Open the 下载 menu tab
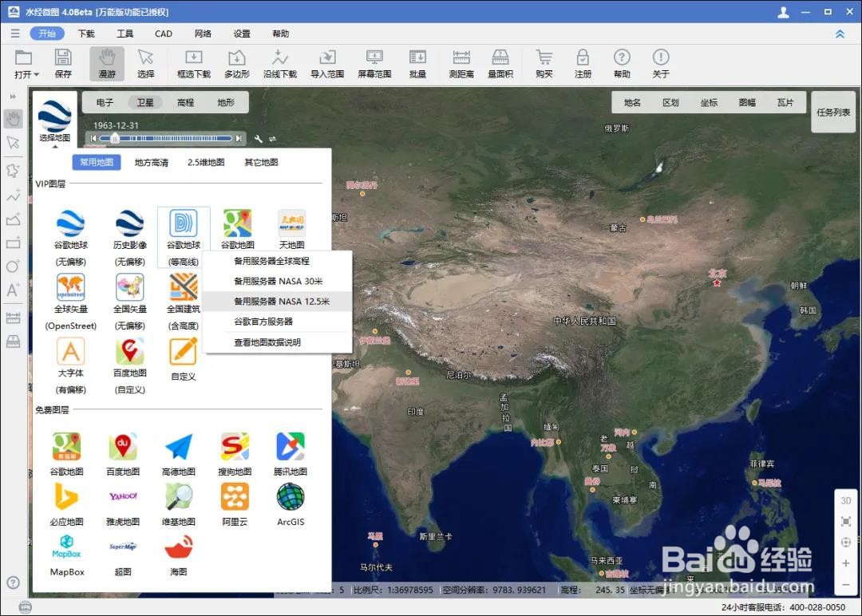The width and height of the screenshot is (862, 616). (x=86, y=34)
